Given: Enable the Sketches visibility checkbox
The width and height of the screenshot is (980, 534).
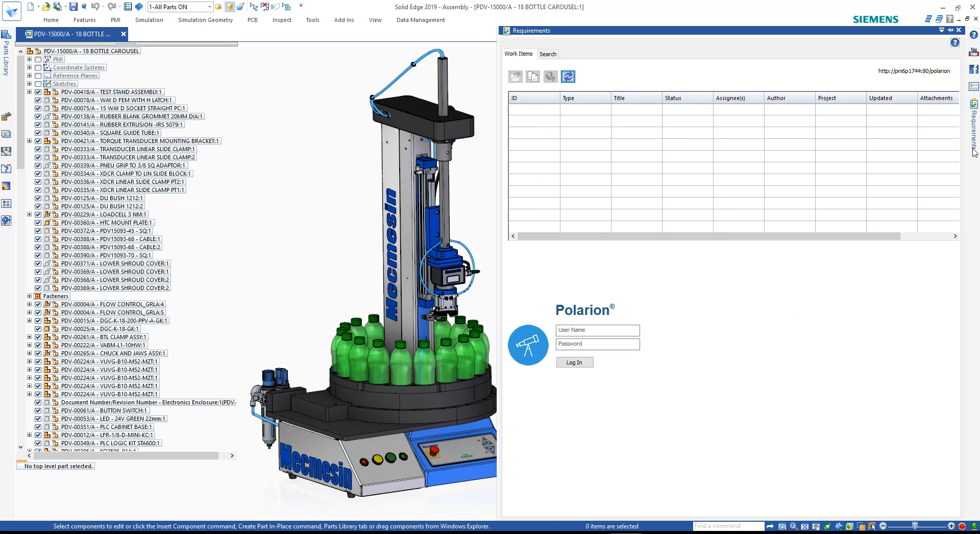Looking at the screenshot, I should pos(38,84).
